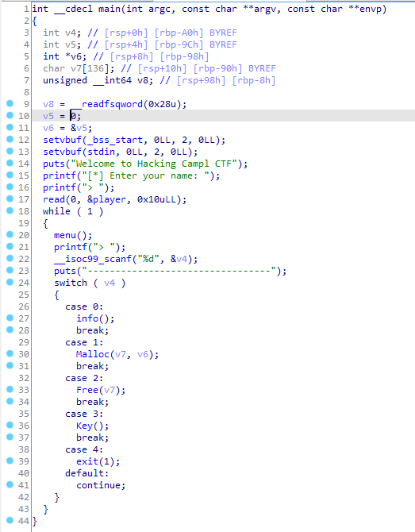Click the dashed-line puts string on line 23

coord(179,271)
